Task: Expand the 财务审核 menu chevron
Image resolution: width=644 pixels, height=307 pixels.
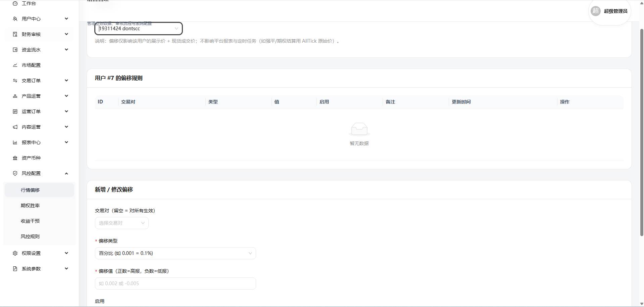Action: 66,34
